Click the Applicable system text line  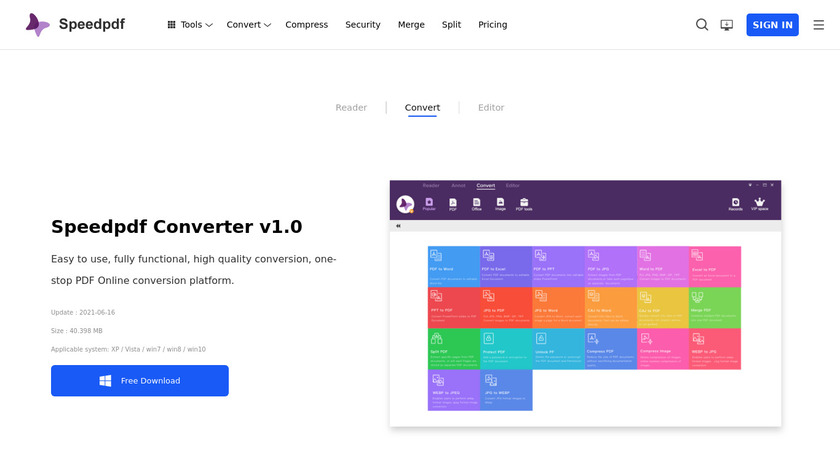pyautogui.click(x=128, y=349)
